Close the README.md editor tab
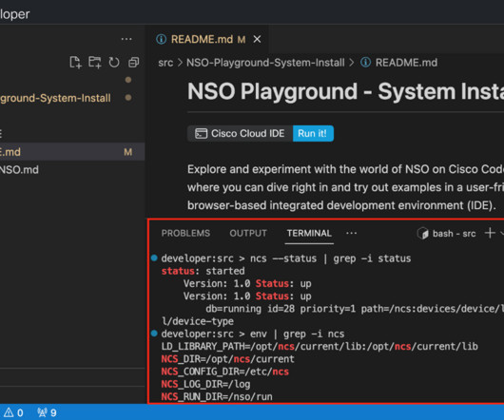 (257, 39)
